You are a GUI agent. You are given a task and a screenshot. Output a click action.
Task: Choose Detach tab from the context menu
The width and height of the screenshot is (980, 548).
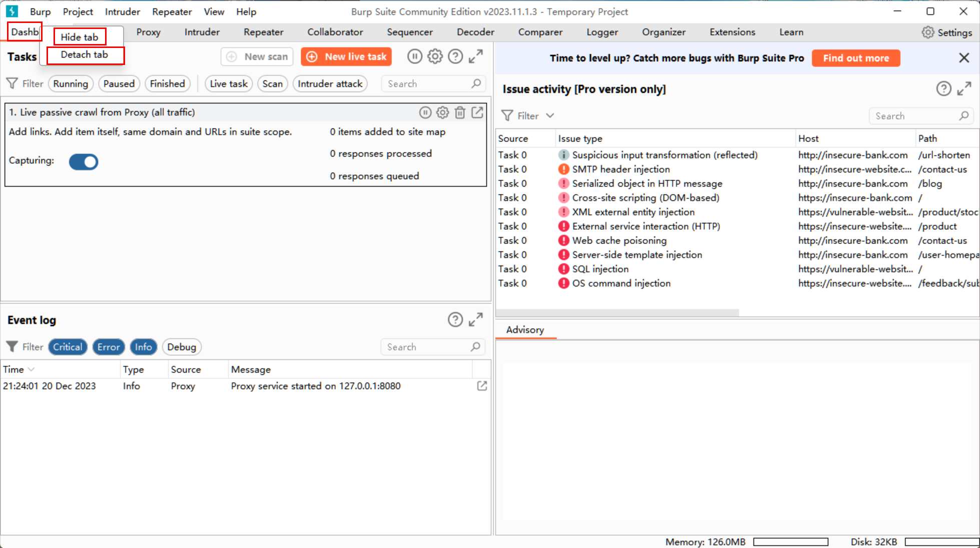pos(85,54)
